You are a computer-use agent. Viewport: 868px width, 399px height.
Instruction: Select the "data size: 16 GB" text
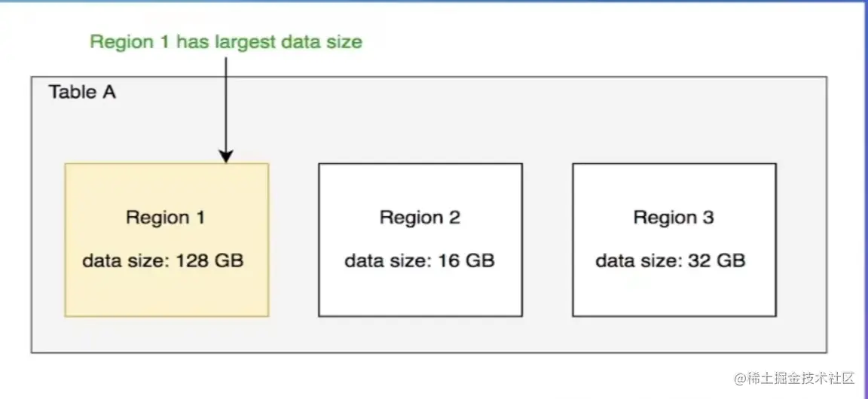point(420,261)
